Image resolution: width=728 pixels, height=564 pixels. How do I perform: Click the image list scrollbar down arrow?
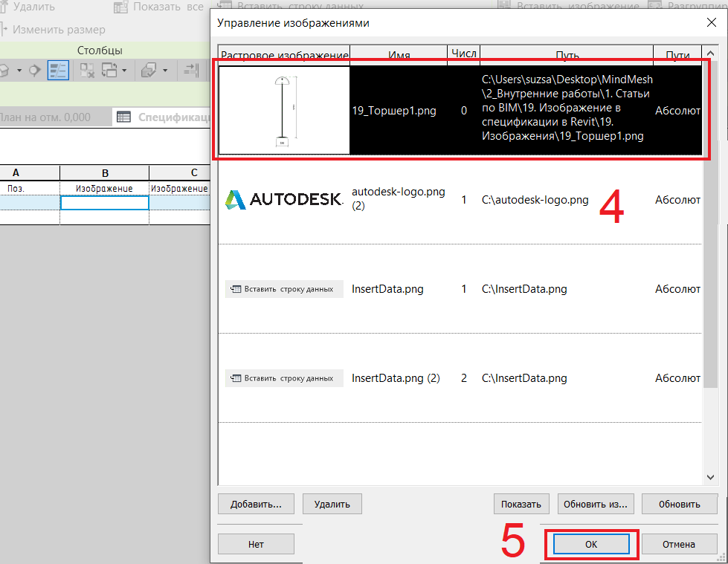click(x=710, y=477)
